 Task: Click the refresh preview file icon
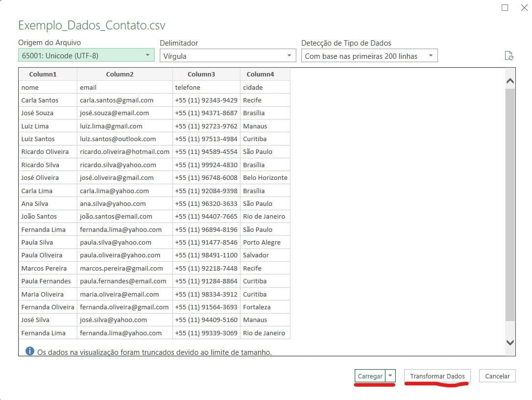tap(509, 56)
